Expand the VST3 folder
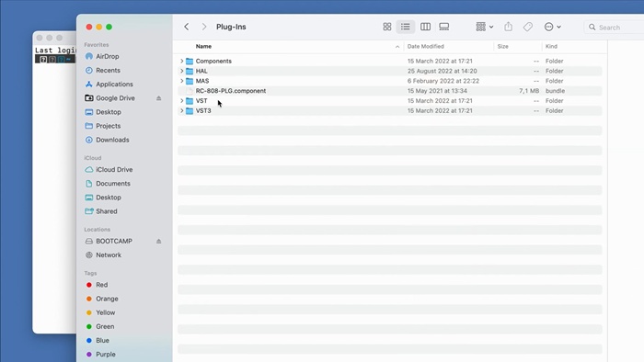The width and height of the screenshot is (644, 362). (x=182, y=110)
